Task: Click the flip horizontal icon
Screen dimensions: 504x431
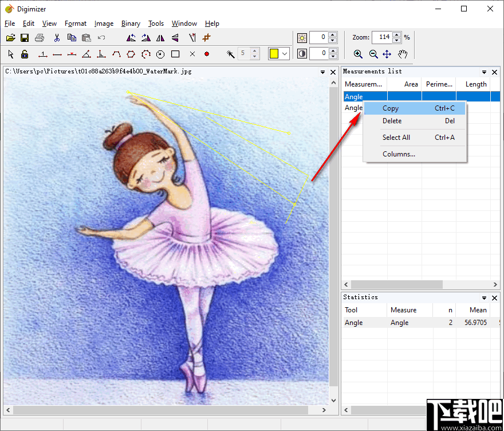Action: [160, 38]
